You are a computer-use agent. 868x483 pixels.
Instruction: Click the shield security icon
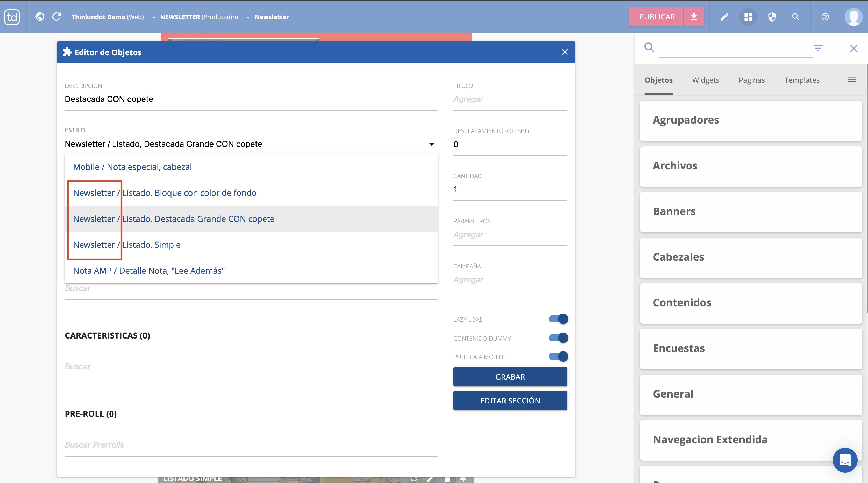pyautogui.click(x=772, y=17)
